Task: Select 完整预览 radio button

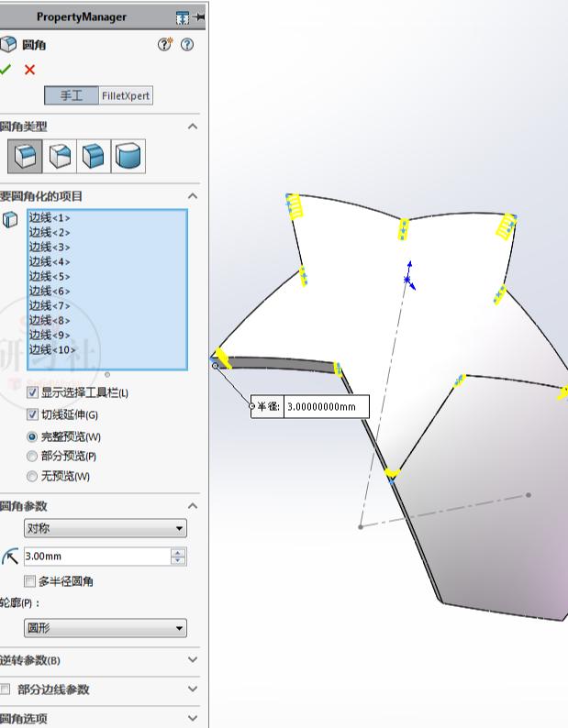Action: click(x=32, y=436)
